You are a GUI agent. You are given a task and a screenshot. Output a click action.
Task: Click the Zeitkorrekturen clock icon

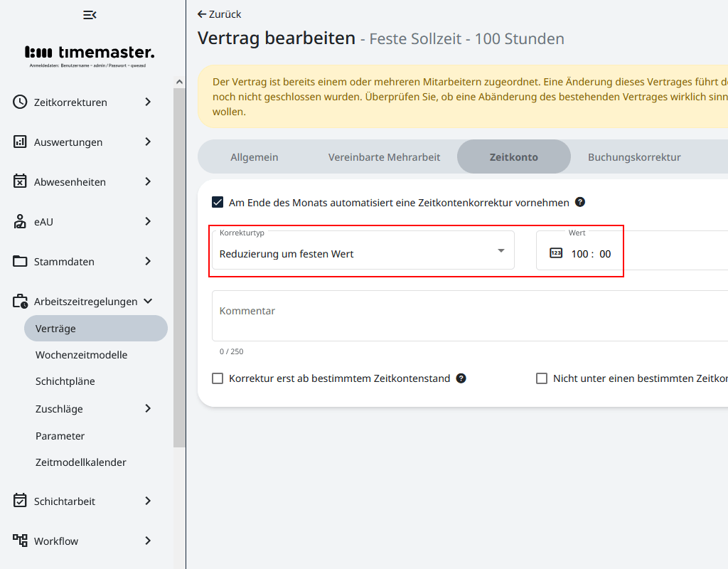point(20,102)
